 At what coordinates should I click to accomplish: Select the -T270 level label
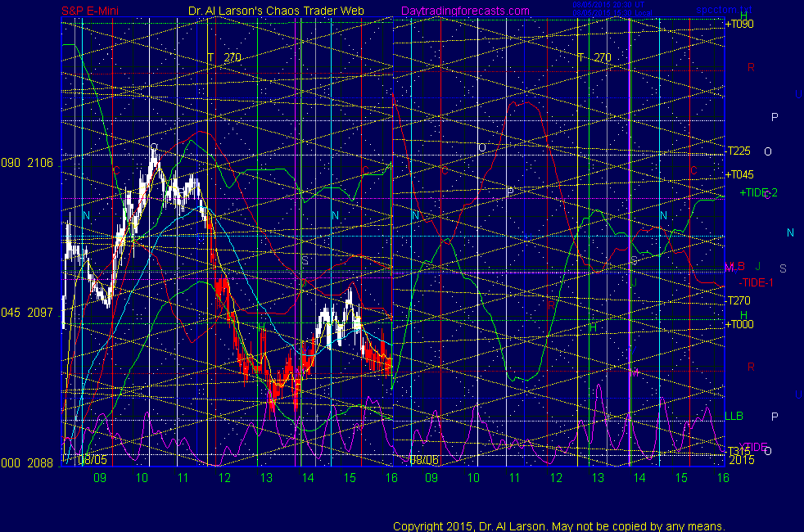(738, 301)
